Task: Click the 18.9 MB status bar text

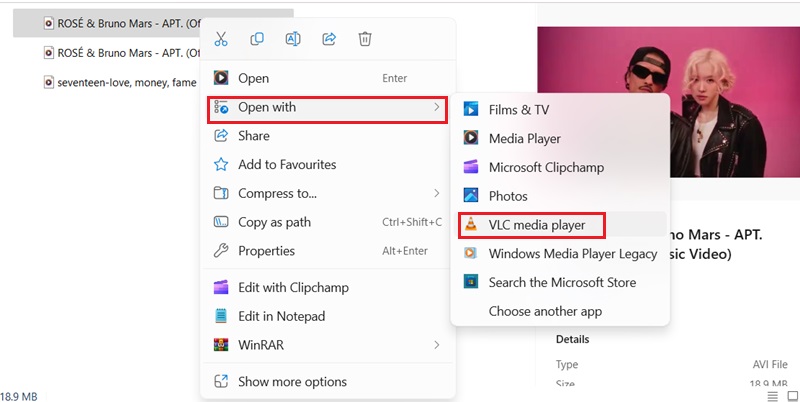Action: (19, 396)
